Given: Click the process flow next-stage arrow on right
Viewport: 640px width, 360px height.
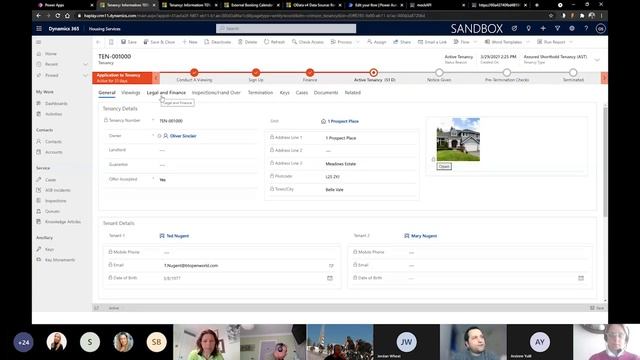Looking at the screenshot, I should (604, 78).
